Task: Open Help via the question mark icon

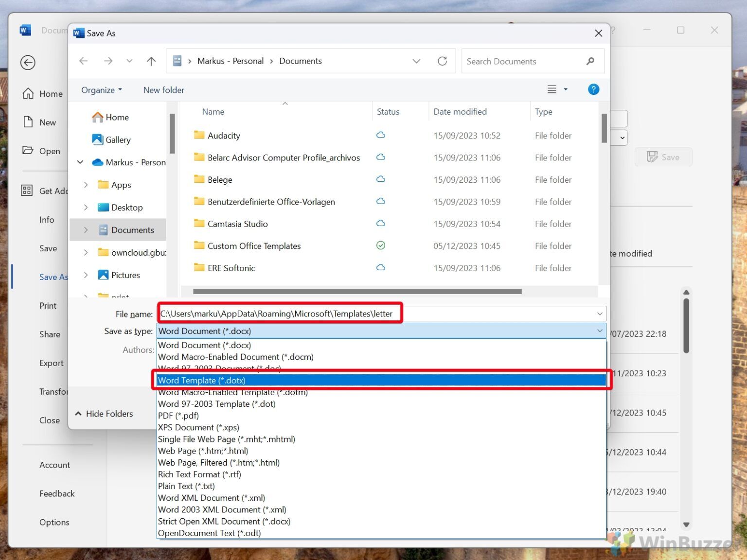Action: click(593, 89)
